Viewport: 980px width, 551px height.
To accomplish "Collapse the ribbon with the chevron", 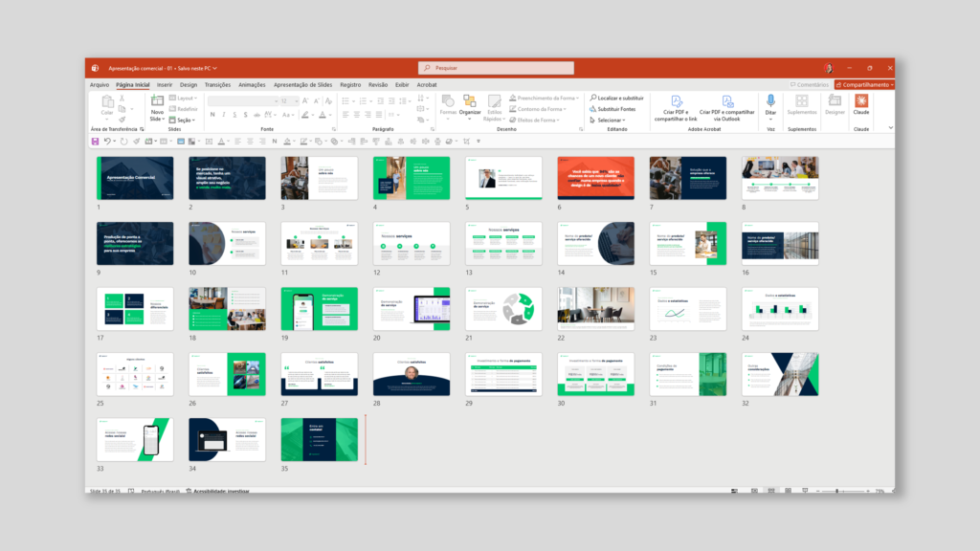I will [891, 128].
